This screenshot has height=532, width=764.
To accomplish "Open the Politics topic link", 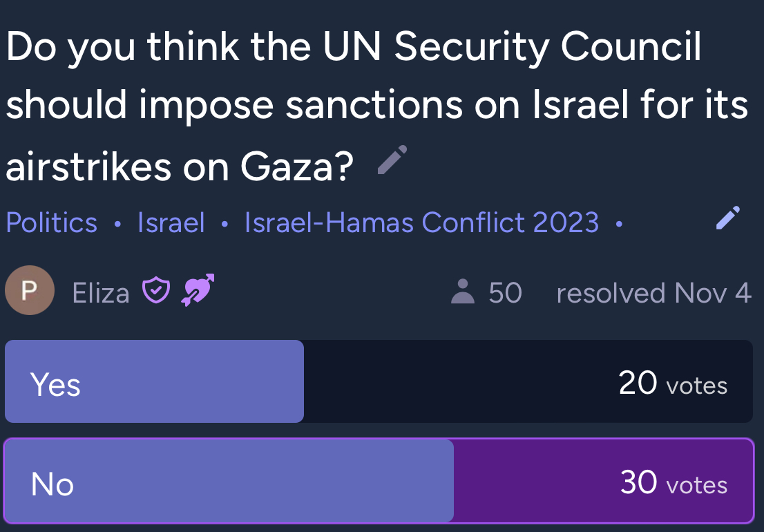I will (x=52, y=222).
